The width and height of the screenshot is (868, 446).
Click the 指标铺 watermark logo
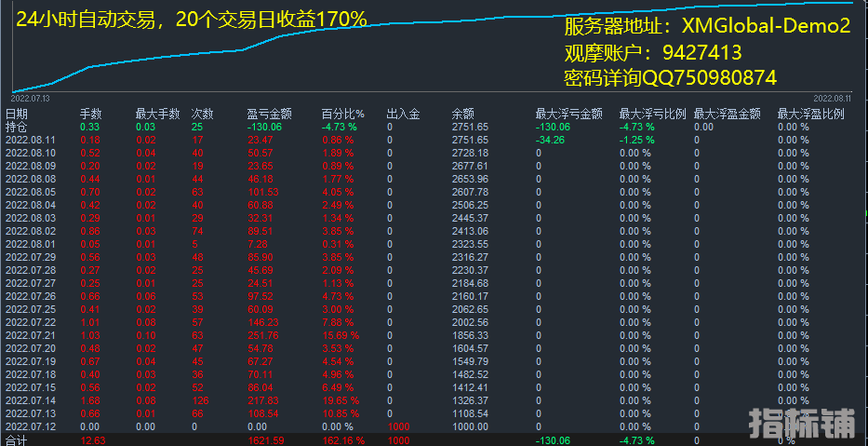click(801, 422)
